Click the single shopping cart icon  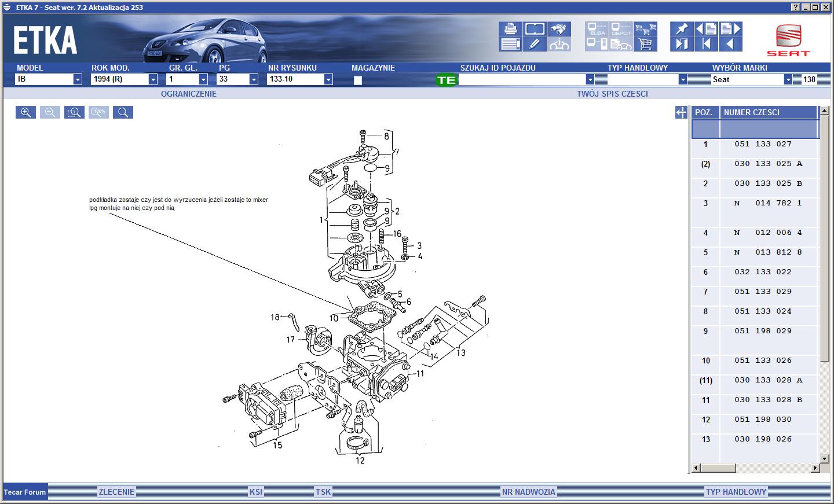pyautogui.click(x=645, y=44)
